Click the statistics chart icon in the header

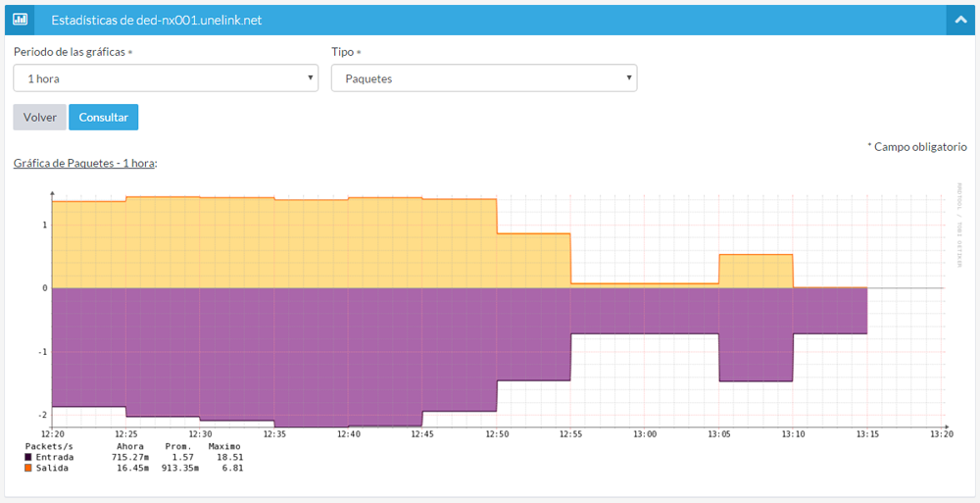point(20,20)
